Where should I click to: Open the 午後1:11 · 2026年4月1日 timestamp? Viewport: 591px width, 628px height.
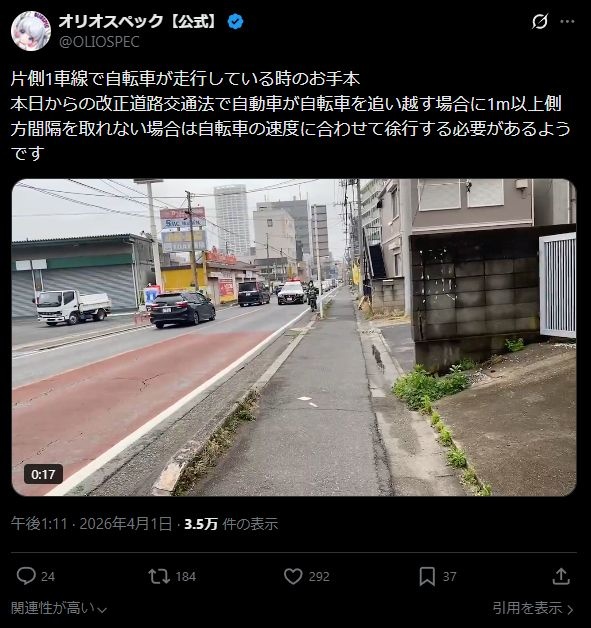[91, 524]
